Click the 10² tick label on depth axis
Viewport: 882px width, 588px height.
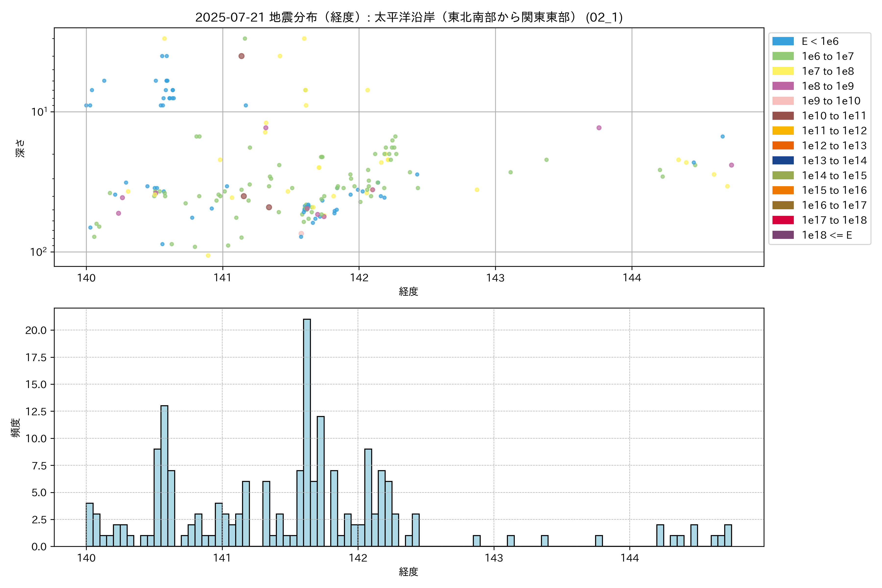[38, 251]
